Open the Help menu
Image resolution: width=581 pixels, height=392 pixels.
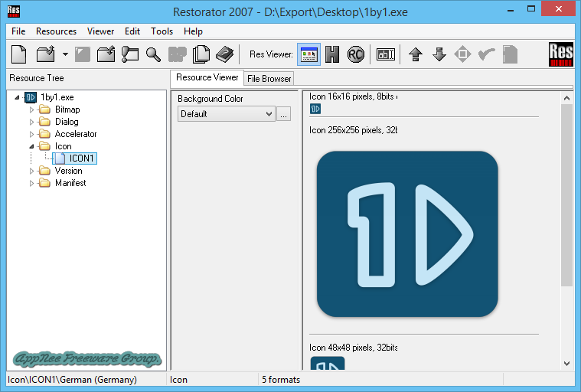pyautogui.click(x=193, y=31)
